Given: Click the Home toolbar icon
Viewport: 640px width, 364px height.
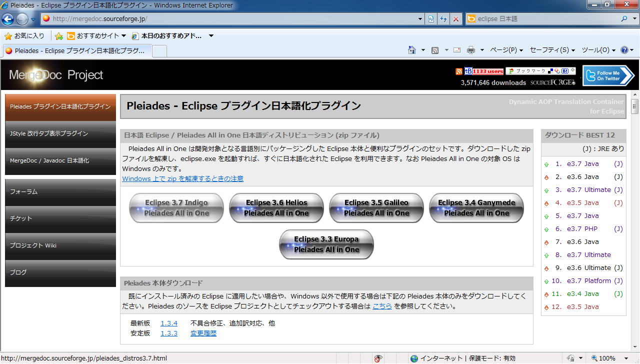Looking at the screenshot, I should point(412,50).
